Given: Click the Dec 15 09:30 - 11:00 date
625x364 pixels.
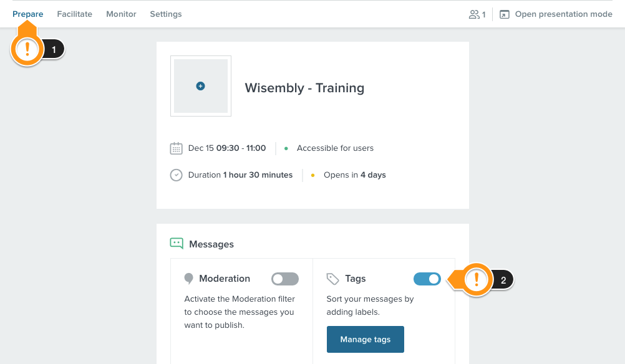Looking at the screenshot, I should tap(227, 148).
